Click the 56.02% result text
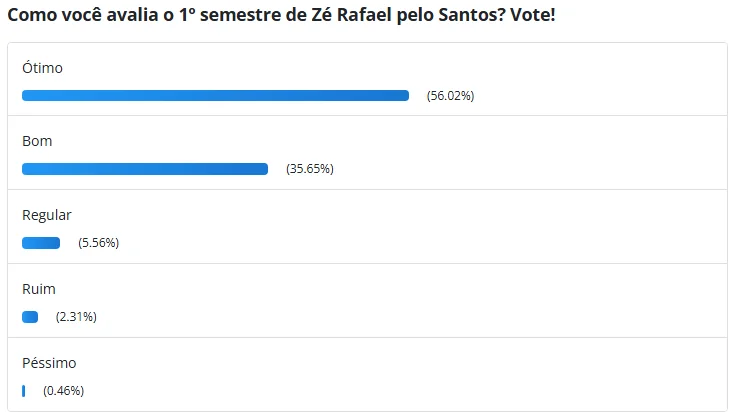This screenshot has height=417, width=732. coord(450,96)
